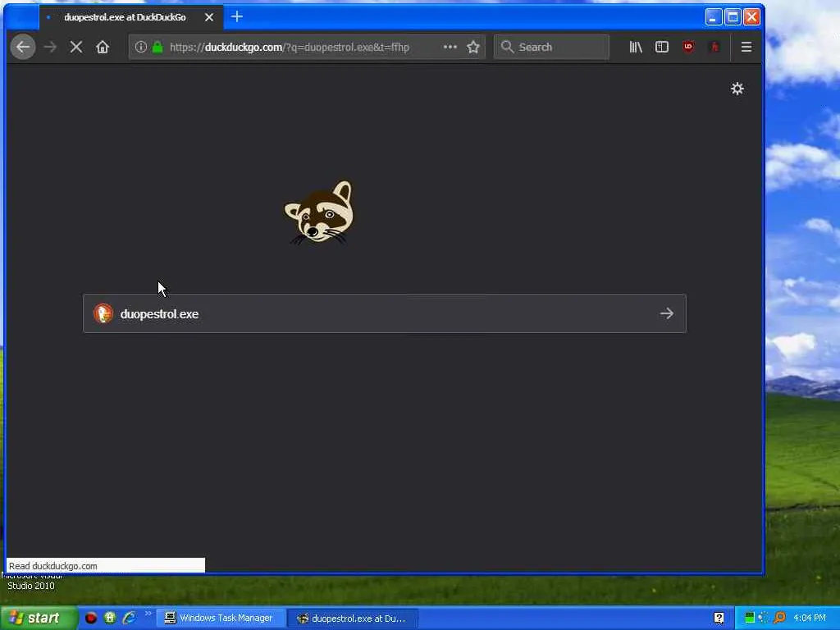The height and width of the screenshot is (630, 840).
Task: Open page actions three-dot menu
Action: coord(450,47)
